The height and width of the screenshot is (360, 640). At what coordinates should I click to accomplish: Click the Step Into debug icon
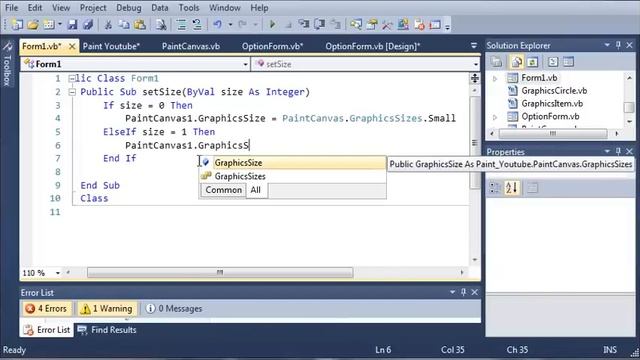tap(304, 24)
